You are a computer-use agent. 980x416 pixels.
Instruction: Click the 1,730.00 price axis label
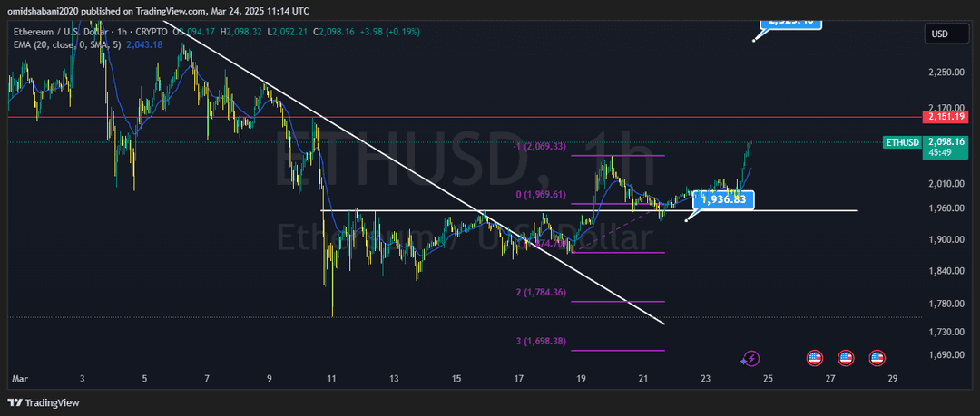point(946,332)
